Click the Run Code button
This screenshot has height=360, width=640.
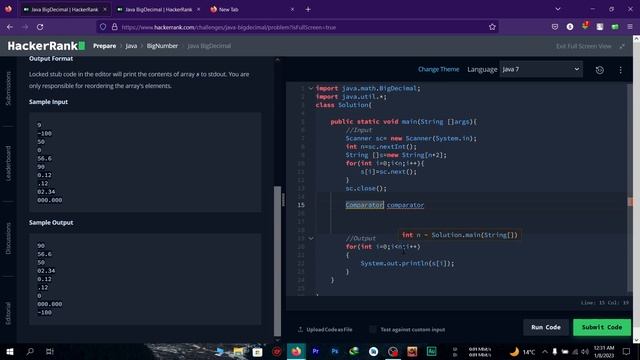point(546,327)
